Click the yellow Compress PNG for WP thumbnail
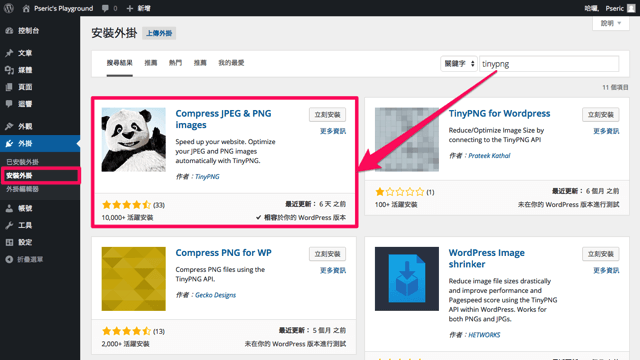 [133, 279]
